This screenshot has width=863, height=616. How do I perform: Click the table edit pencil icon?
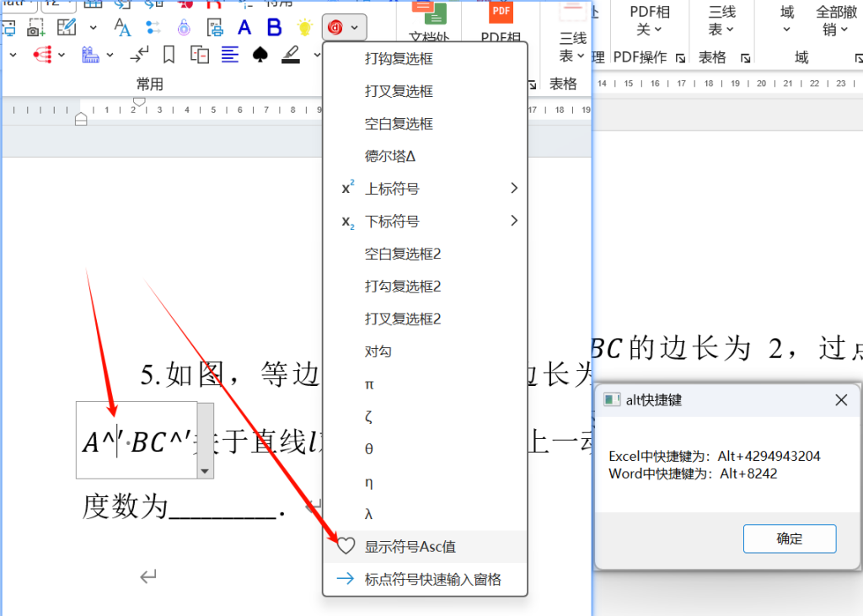[67, 27]
